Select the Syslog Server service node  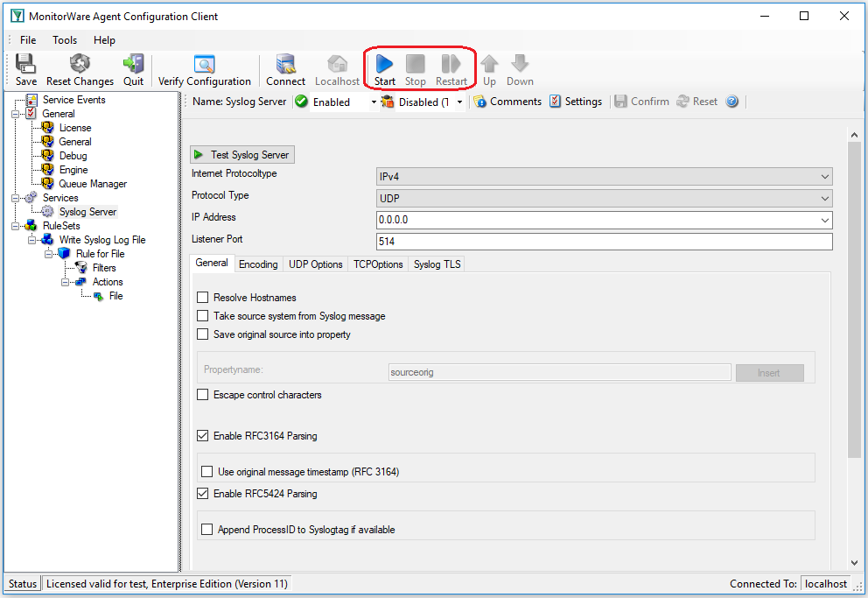coord(87,212)
